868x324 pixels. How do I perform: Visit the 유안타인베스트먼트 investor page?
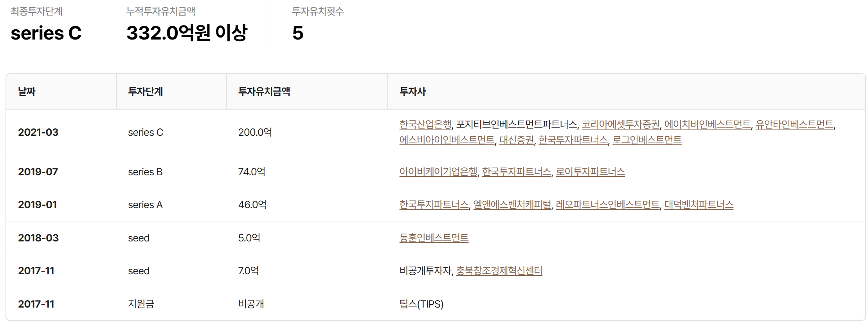click(x=794, y=124)
